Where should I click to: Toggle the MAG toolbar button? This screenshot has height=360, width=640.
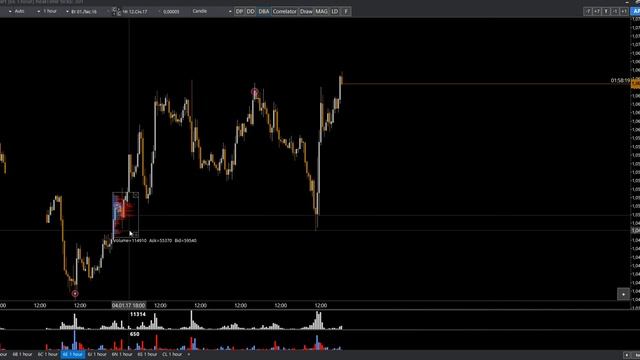point(322,11)
